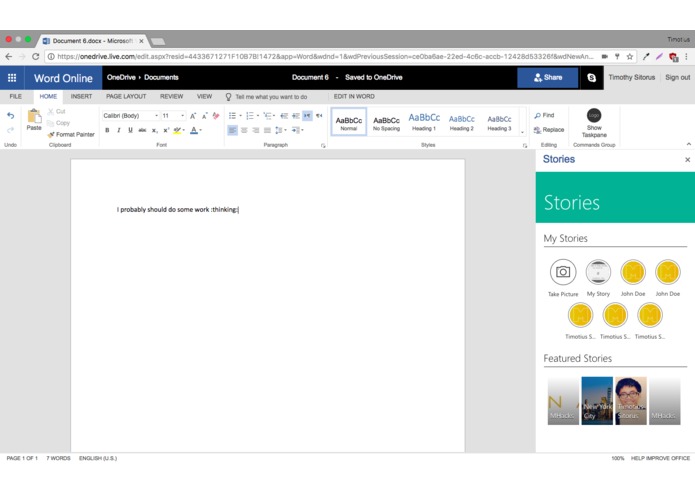Image resolution: width=695 pixels, height=494 pixels.
Task: Toggle Bold formatting
Action: pyautogui.click(x=107, y=130)
